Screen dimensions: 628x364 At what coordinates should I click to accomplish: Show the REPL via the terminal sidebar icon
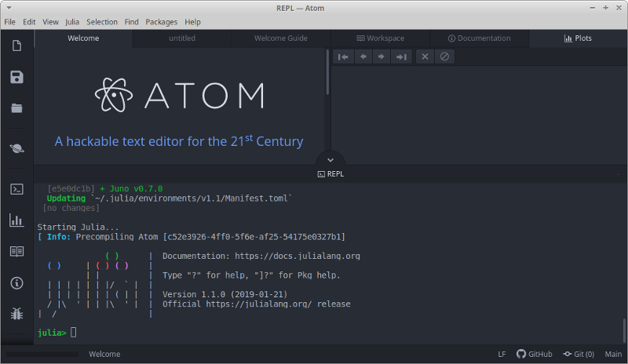click(x=16, y=188)
